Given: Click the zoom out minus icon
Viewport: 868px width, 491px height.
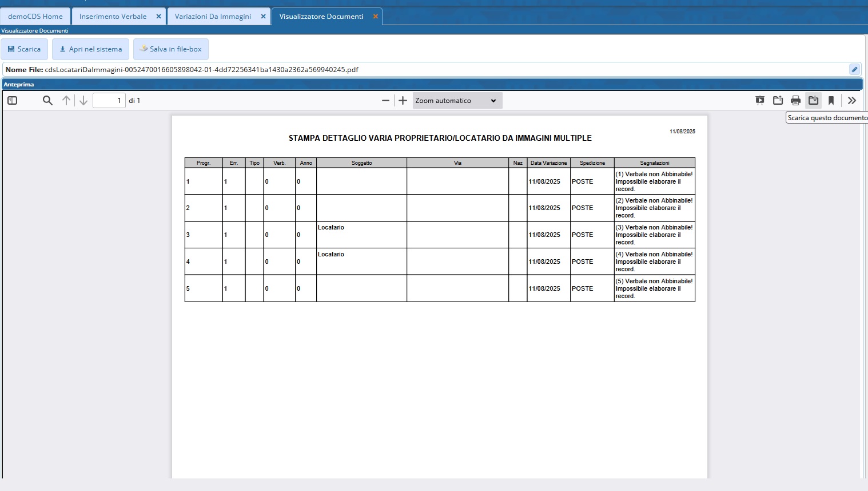Looking at the screenshot, I should (x=385, y=101).
